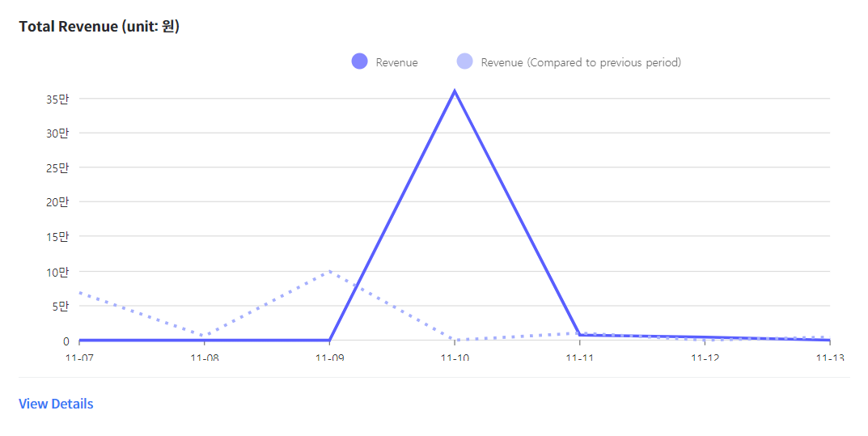The height and width of the screenshot is (436, 868).
Task: Click the 11-09 x-axis date label
Action: (330, 358)
